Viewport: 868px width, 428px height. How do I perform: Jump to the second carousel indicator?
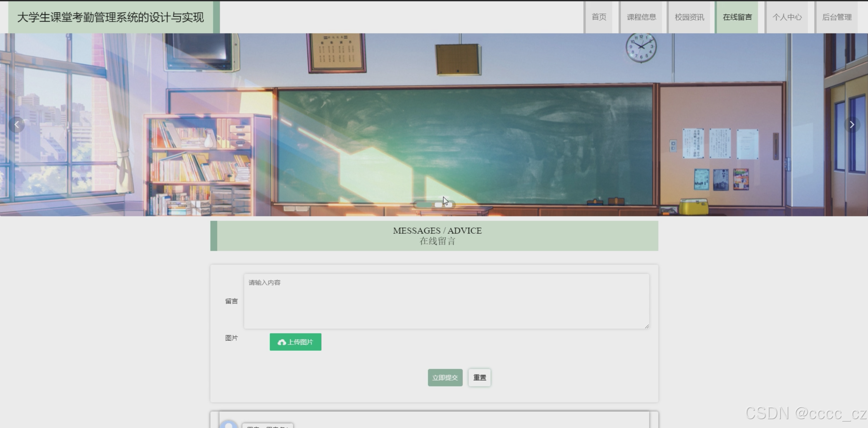(438, 205)
